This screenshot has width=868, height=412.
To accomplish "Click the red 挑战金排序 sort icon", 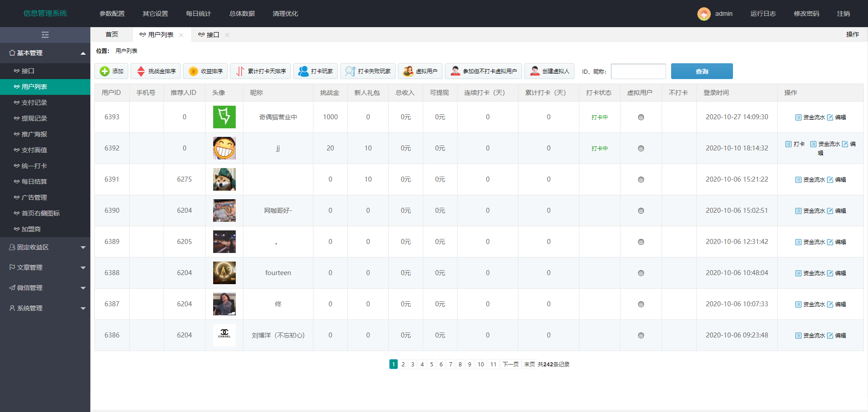I will pyautogui.click(x=141, y=71).
